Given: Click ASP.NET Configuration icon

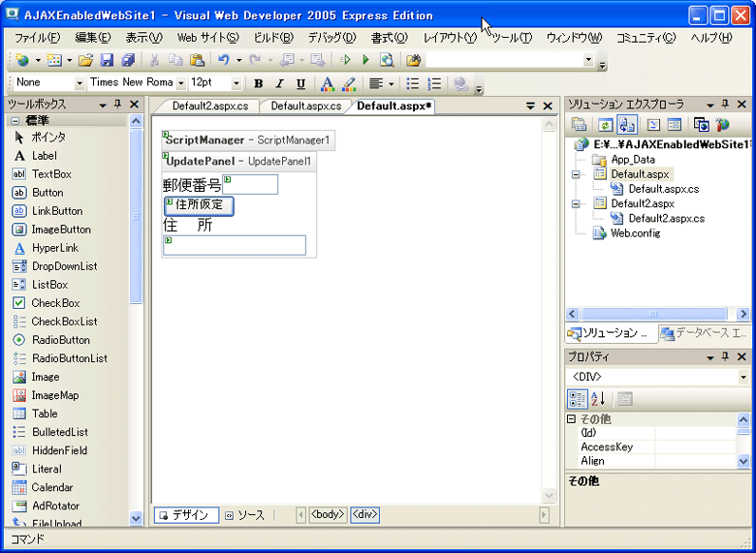Looking at the screenshot, I should coord(722,125).
